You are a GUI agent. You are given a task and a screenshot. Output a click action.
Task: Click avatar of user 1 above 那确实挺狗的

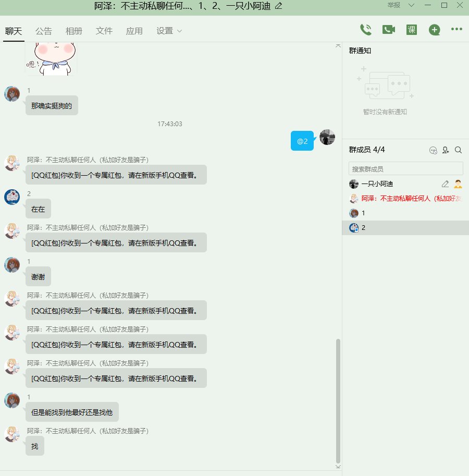tap(12, 94)
